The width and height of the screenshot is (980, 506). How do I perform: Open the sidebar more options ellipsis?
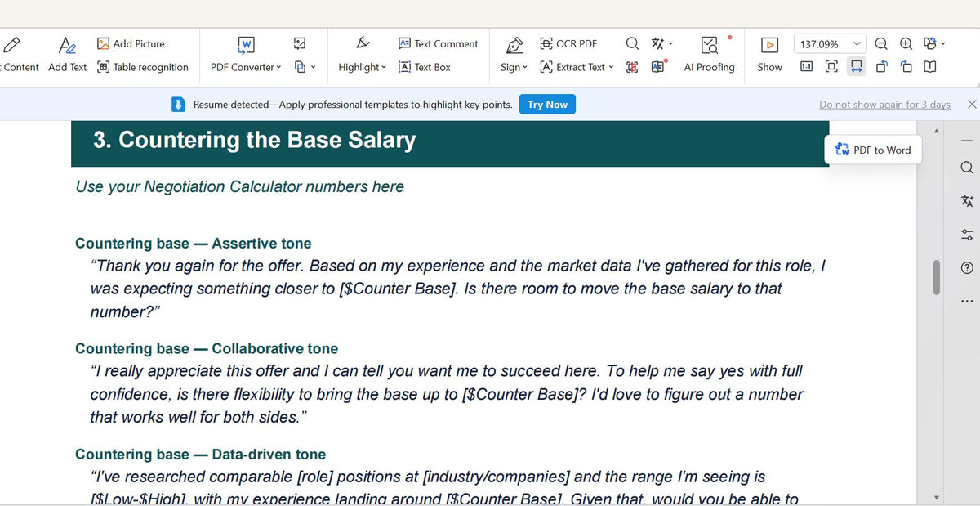(x=967, y=301)
